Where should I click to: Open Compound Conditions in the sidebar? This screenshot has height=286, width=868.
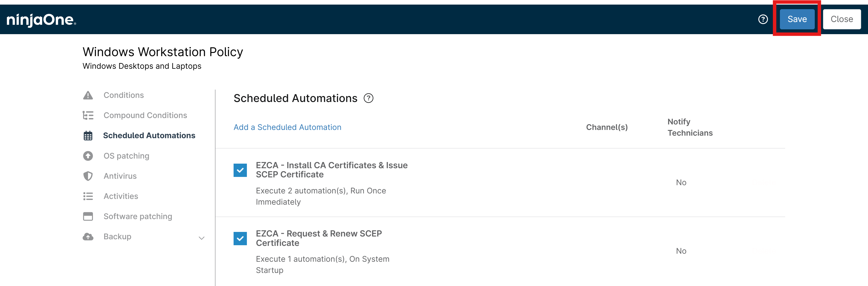tap(145, 115)
